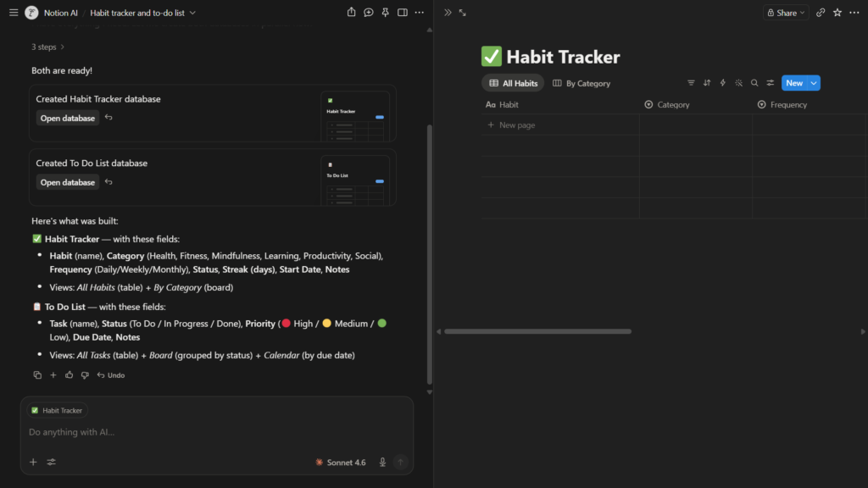The height and width of the screenshot is (488, 868).
Task: Expand the database to full page
Action: 462,12
